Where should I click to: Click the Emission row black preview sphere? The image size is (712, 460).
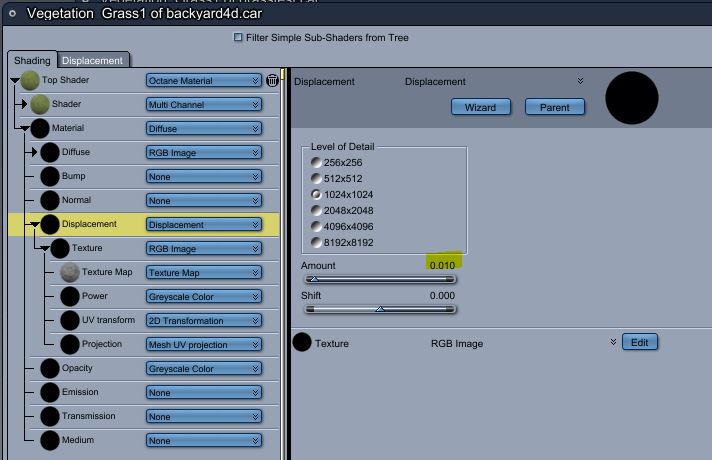pos(50,392)
